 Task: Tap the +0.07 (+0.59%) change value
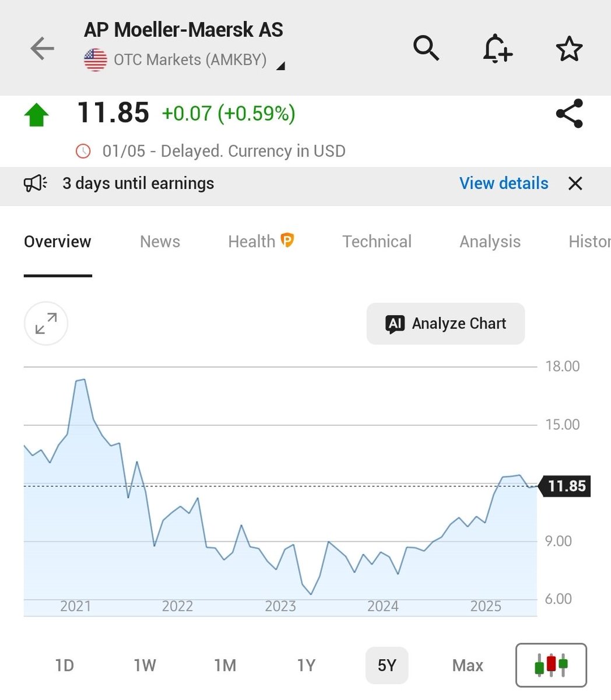(x=229, y=113)
